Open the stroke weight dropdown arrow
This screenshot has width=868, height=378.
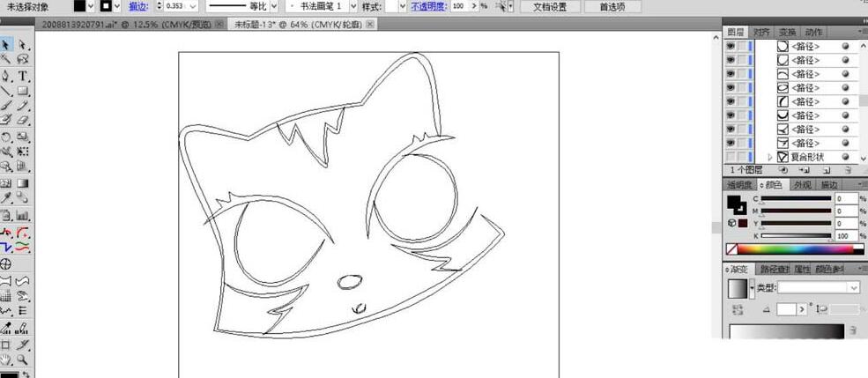[x=193, y=6]
